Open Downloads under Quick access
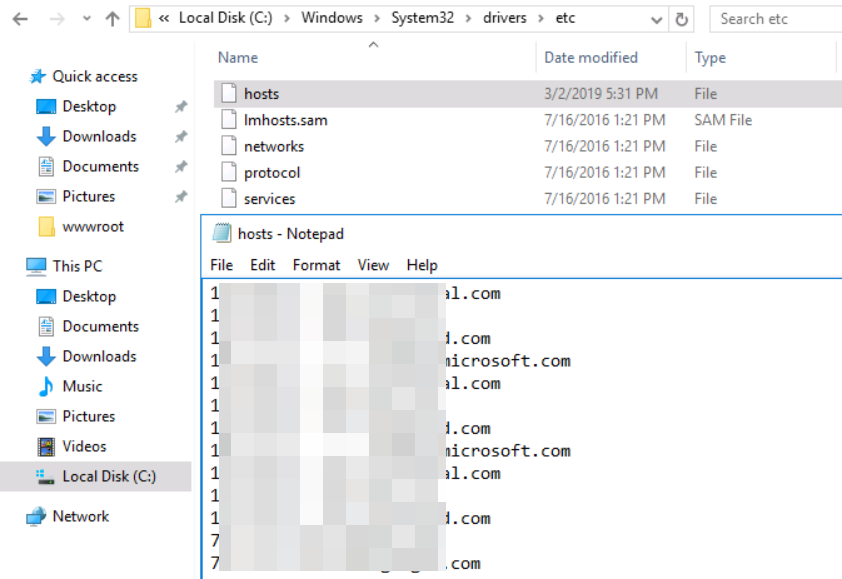 coord(99,136)
